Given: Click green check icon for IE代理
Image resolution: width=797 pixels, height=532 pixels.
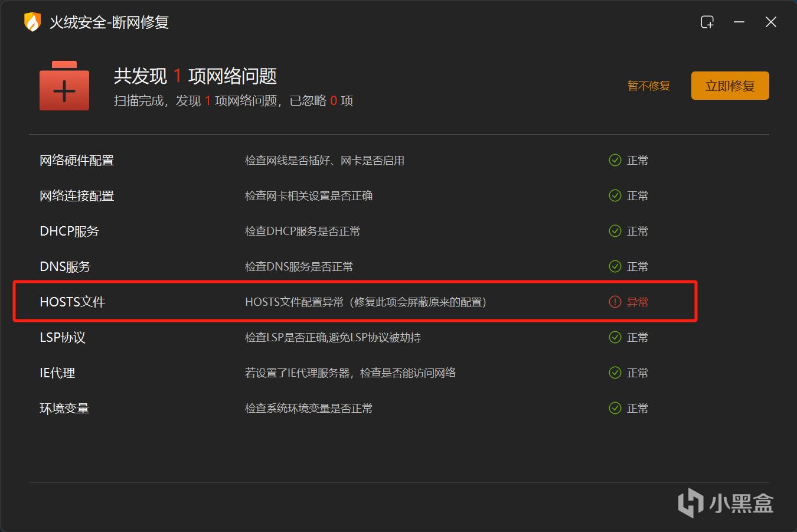Looking at the screenshot, I should [615, 373].
